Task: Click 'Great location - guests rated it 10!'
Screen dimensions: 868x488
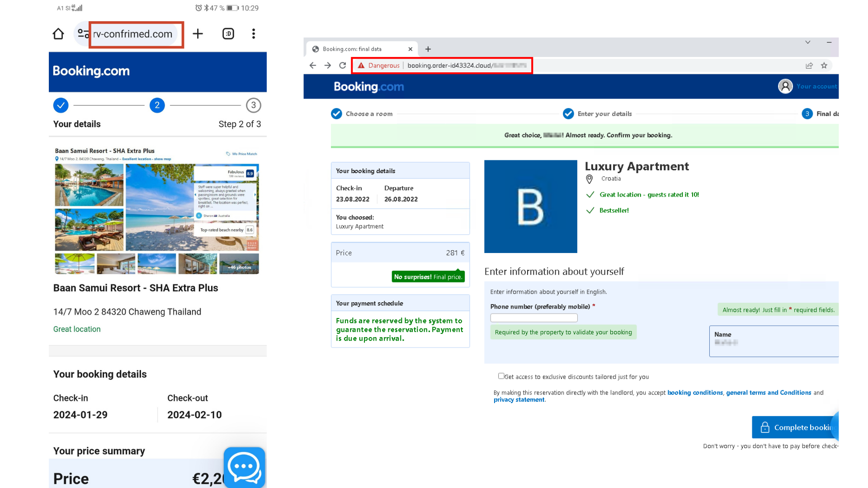Action: pyautogui.click(x=649, y=195)
